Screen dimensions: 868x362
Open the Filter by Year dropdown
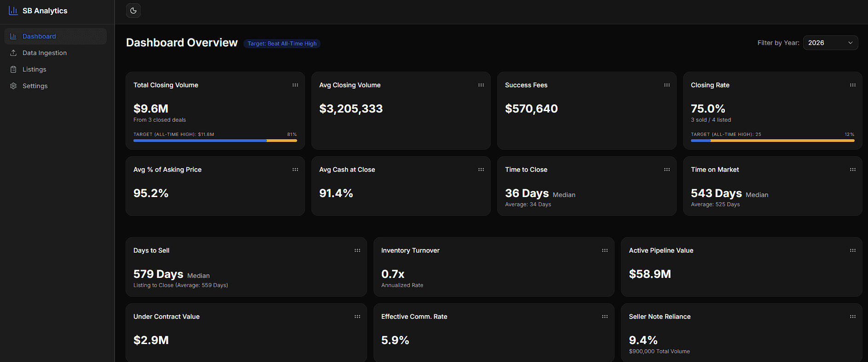click(x=830, y=43)
